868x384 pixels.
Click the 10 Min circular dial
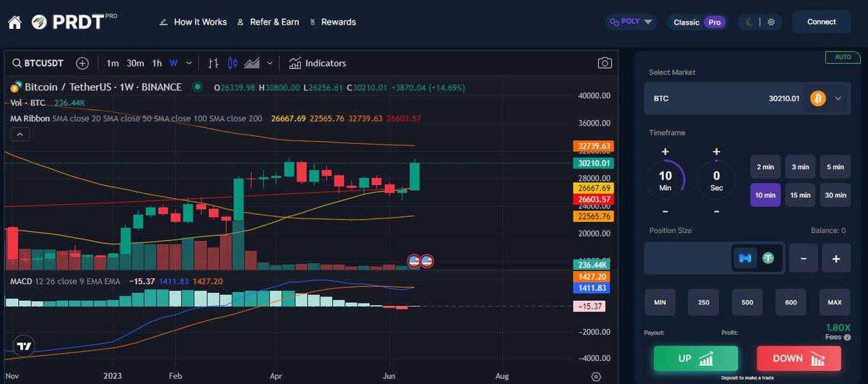[x=665, y=180]
